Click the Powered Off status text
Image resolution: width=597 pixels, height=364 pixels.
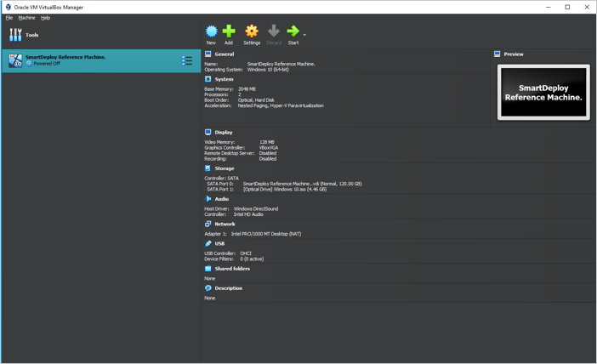click(x=47, y=64)
